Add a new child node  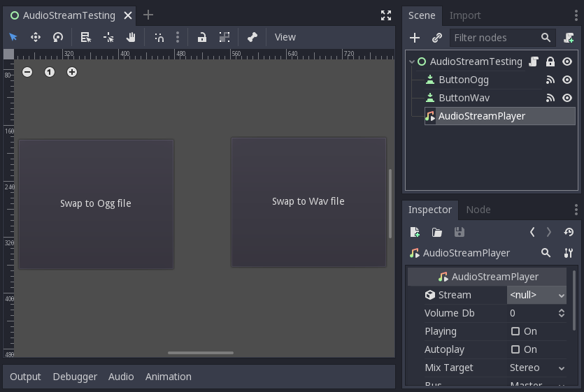click(415, 38)
